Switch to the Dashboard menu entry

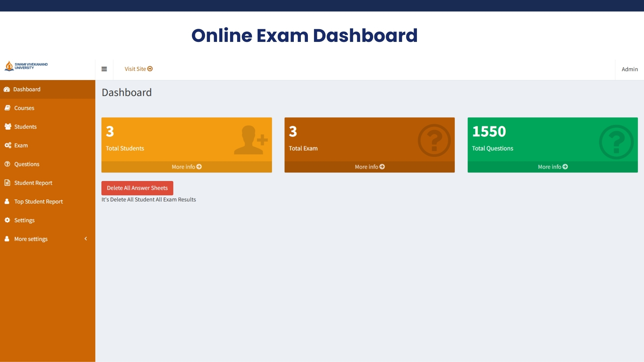coord(27,89)
